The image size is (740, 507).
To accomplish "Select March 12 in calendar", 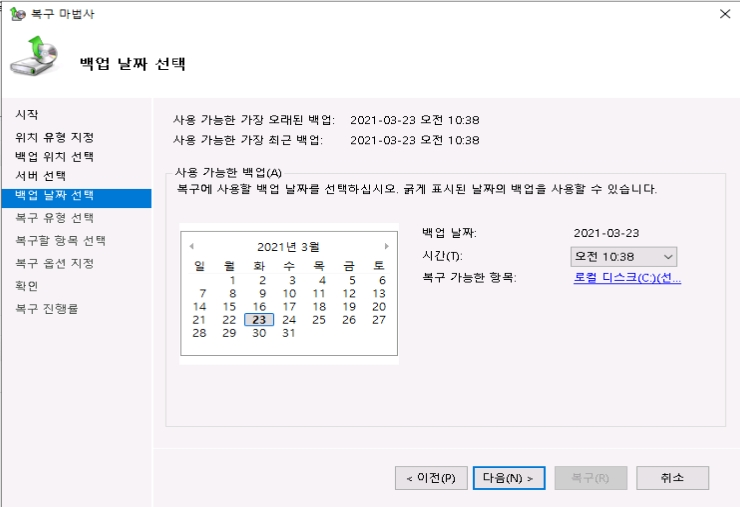I will 349,293.
